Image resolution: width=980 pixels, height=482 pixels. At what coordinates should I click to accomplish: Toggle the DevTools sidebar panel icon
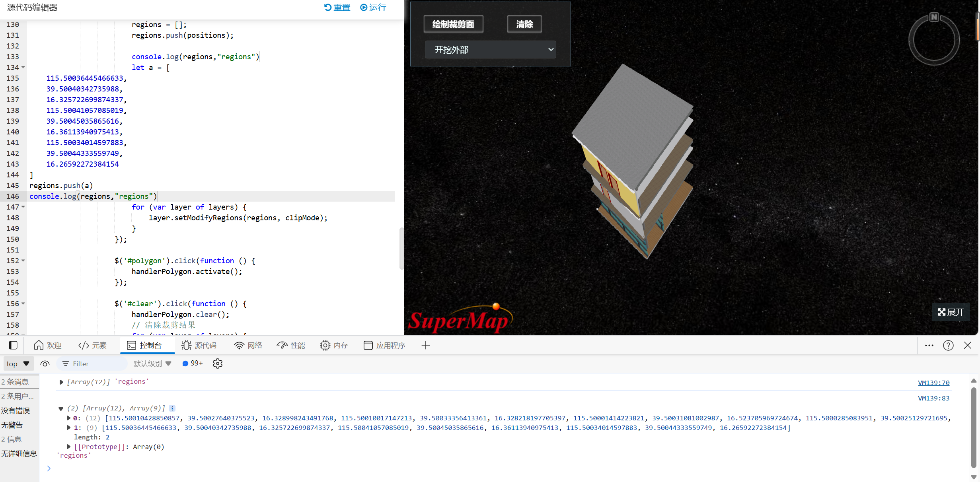pyautogui.click(x=13, y=345)
